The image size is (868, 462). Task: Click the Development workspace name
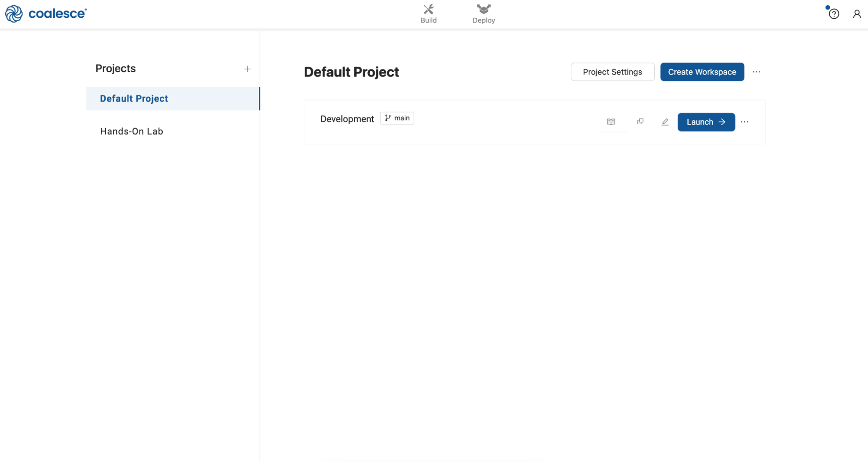tap(347, 119)
